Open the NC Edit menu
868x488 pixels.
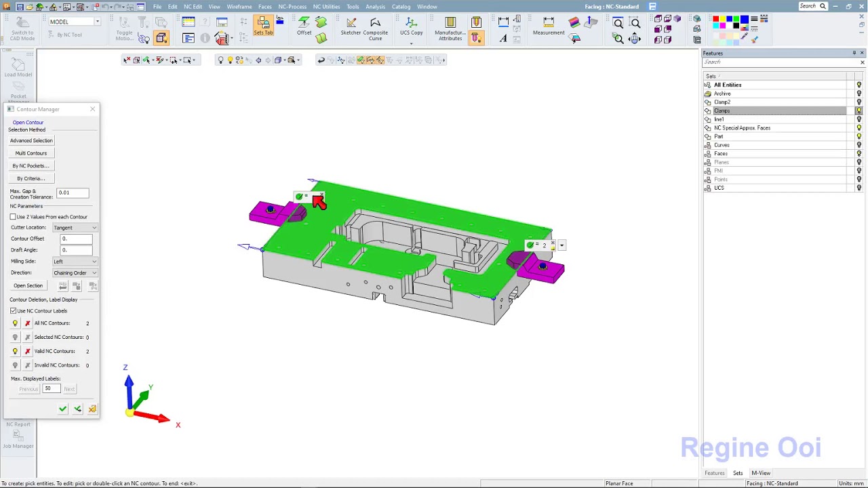click(193, 7)
